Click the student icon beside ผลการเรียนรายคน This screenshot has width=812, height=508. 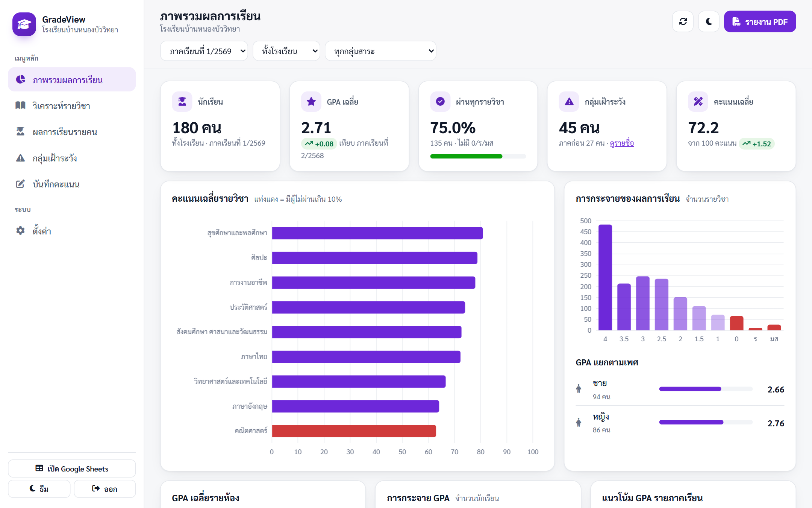click(20, 131)
